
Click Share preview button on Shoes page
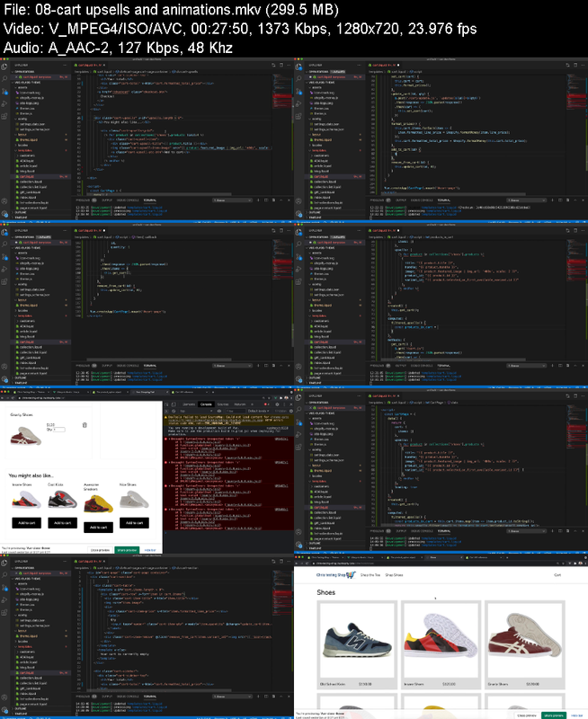(554, 715)
